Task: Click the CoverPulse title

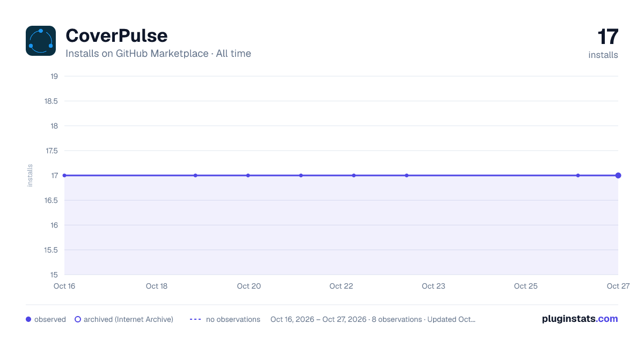Action: point(116,35)
